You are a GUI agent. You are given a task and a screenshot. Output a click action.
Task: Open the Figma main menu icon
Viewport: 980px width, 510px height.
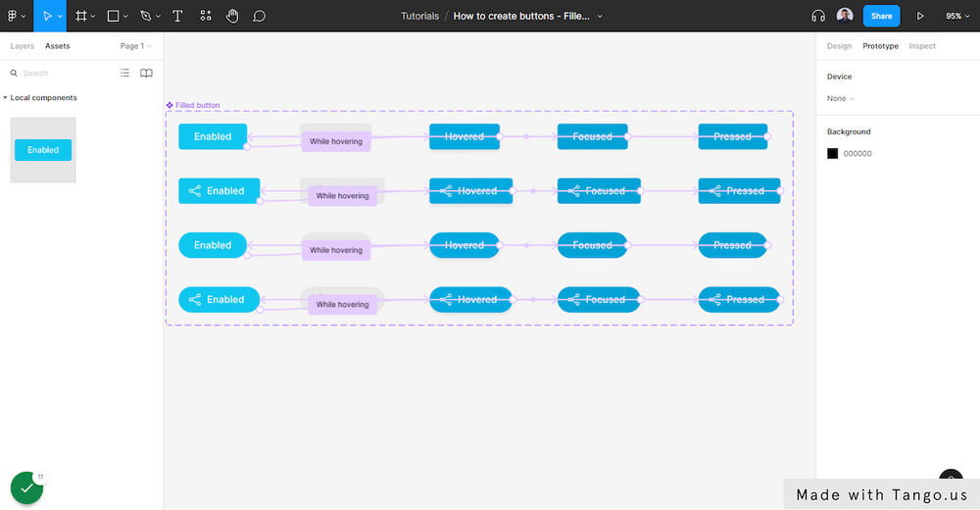coord(12,16)
